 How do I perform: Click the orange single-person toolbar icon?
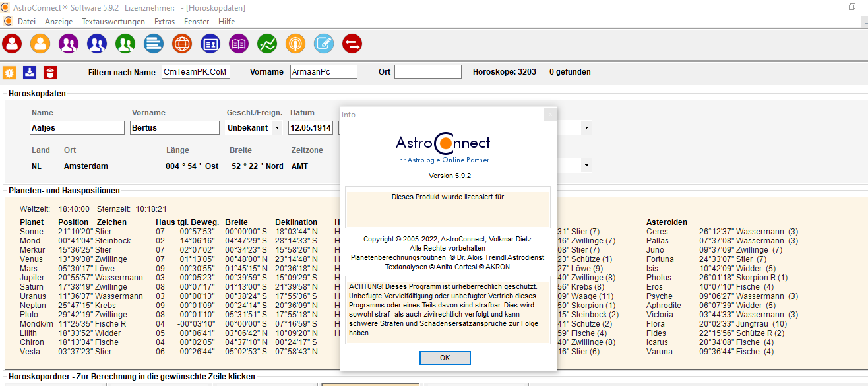40,44
